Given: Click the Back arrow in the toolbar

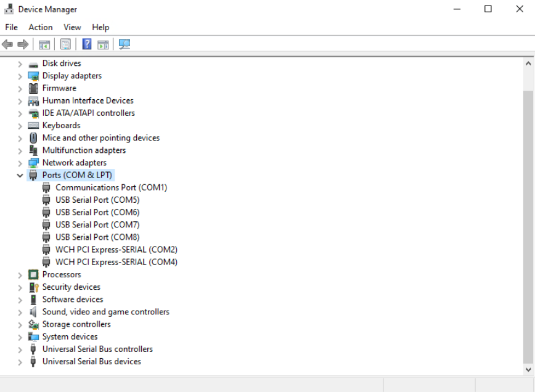Looking at the screenshot, I should click(x=8, y=44).
